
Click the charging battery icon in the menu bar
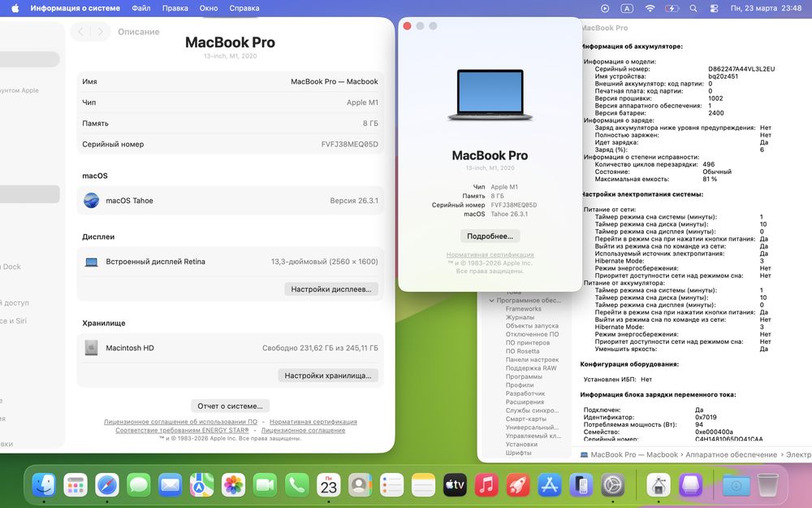coord(672,8)
